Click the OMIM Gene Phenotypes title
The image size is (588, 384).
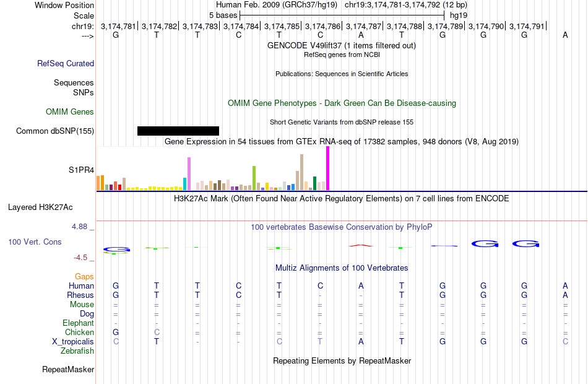pos(342,103)
